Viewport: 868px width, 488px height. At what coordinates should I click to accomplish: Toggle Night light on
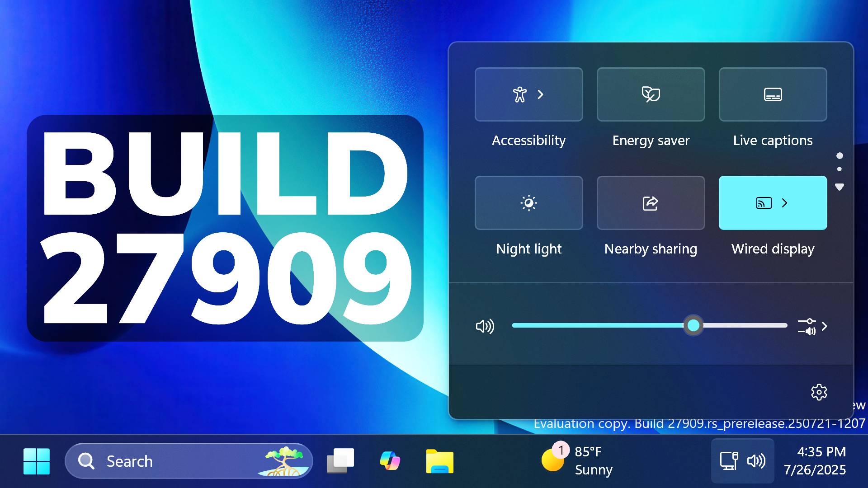(x=529, y=203)
